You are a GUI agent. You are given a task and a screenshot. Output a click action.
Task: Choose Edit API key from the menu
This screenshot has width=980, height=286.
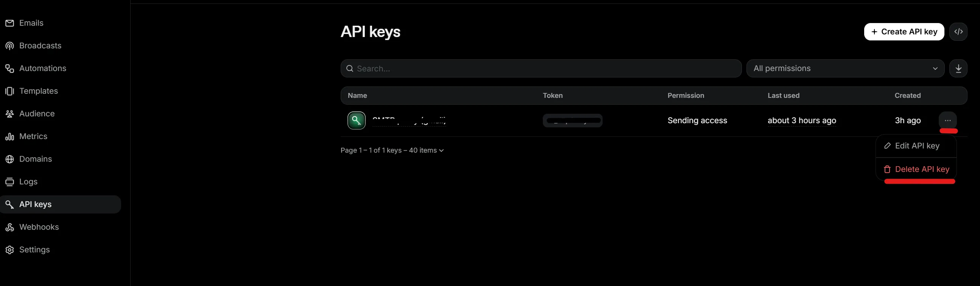(916, 146)
